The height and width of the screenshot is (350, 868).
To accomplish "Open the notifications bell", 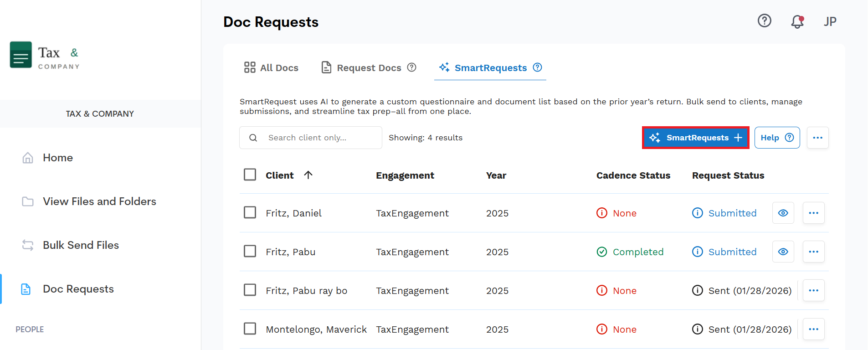I will click(797, 21).
